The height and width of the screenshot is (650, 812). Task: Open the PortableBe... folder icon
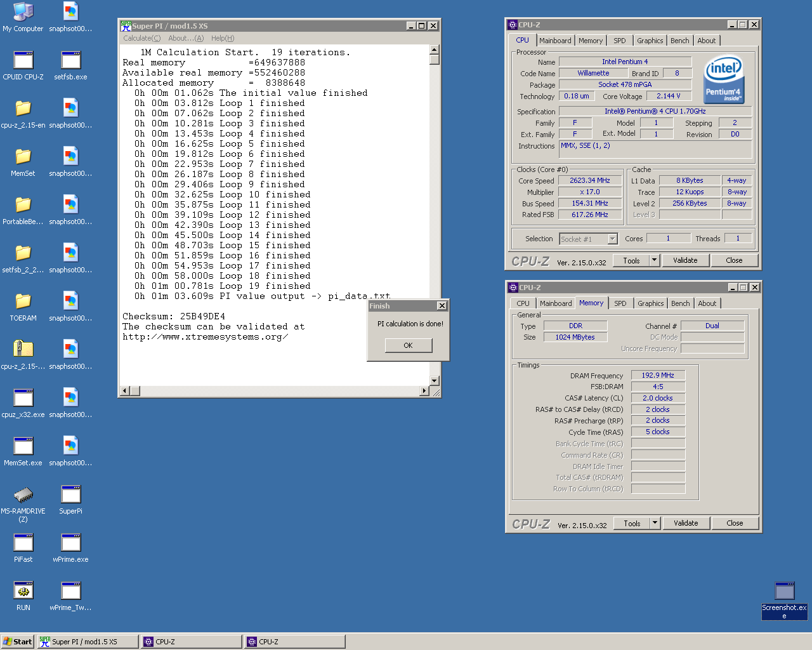(23, 210)
